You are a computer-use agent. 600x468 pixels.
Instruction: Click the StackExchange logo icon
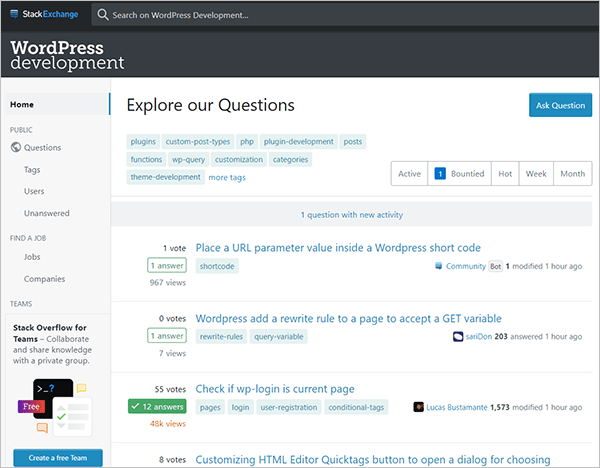14,14
